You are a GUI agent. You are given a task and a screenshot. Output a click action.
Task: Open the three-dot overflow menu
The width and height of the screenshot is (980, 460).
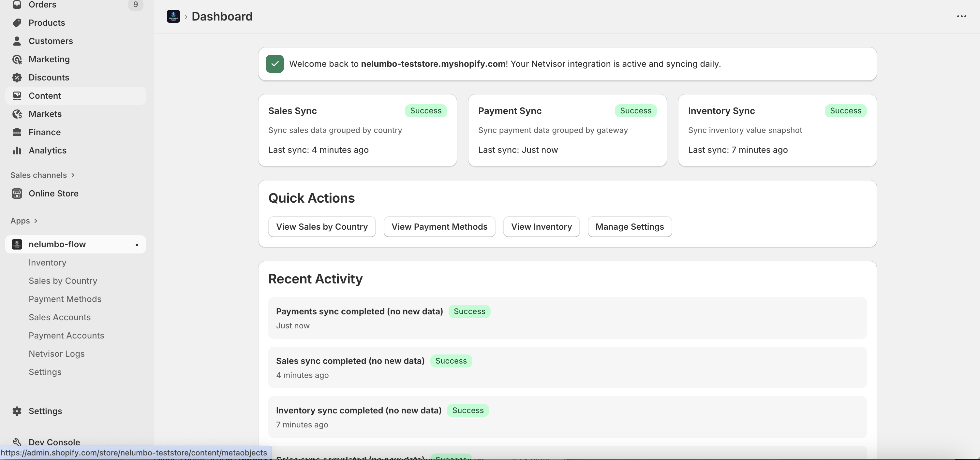point(962,16)
